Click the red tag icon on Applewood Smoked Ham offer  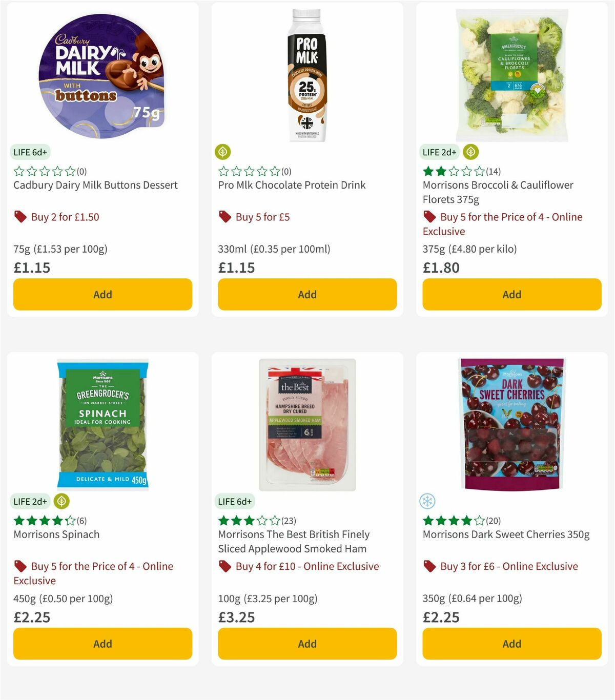click(x=224, y=566)
